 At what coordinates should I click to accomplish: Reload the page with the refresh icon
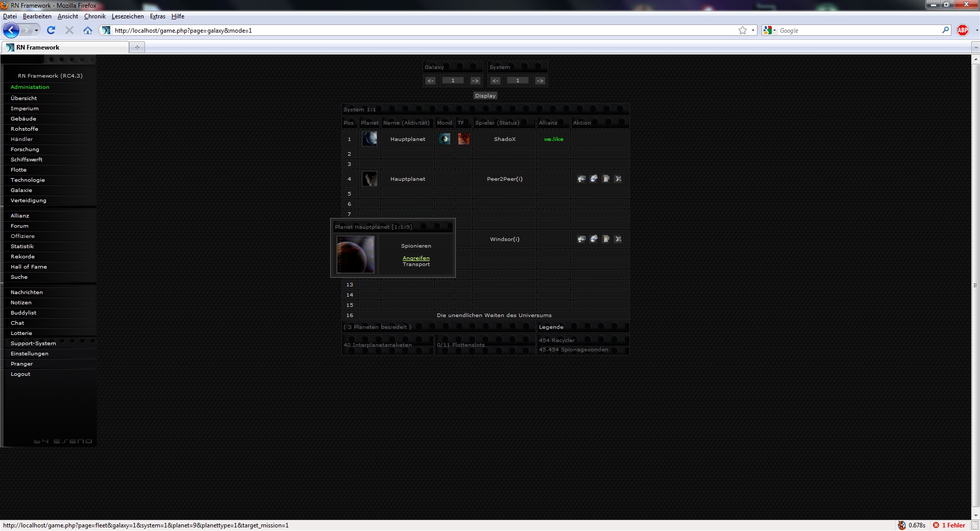pos(51,30)
